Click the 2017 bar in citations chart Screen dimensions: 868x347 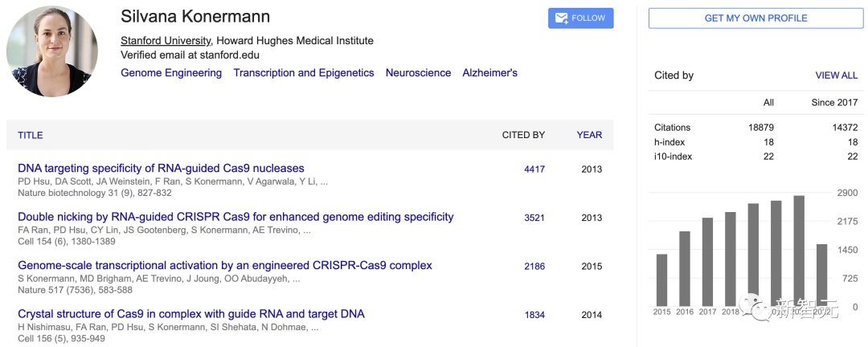[x=707, y=262]
